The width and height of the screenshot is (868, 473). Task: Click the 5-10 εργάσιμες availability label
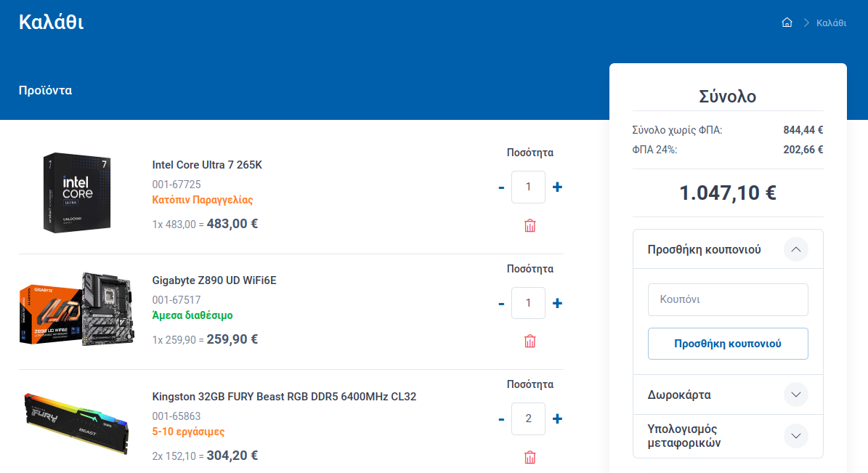[188, 432]
